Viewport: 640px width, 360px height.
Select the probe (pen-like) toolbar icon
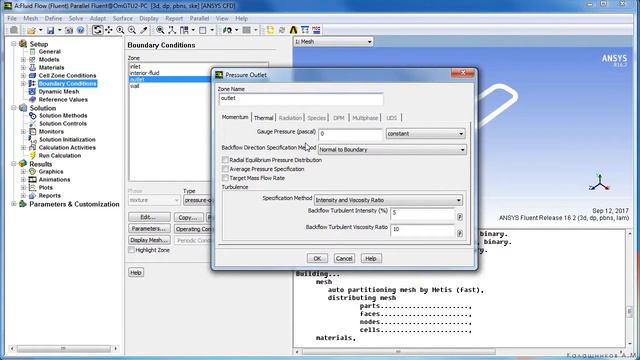point(144,30)
